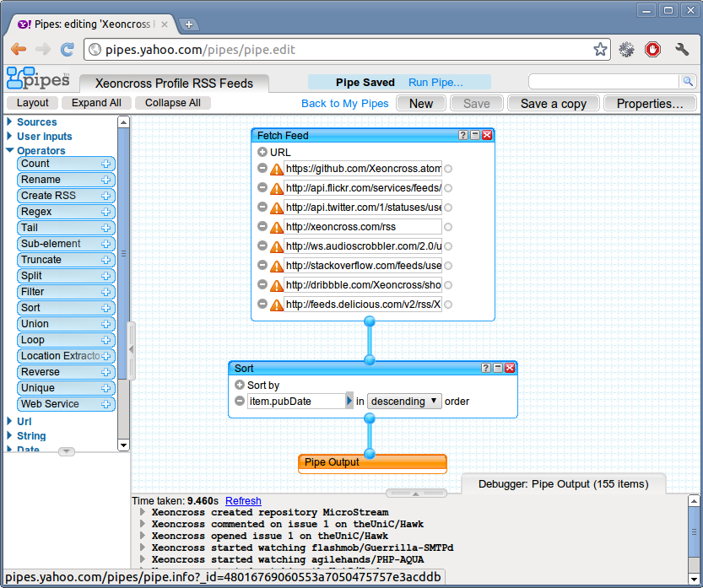Screen dimensions: 703x588
Task: Select the audioscrobbler URL wire terminal
Action: coord(448,246)
